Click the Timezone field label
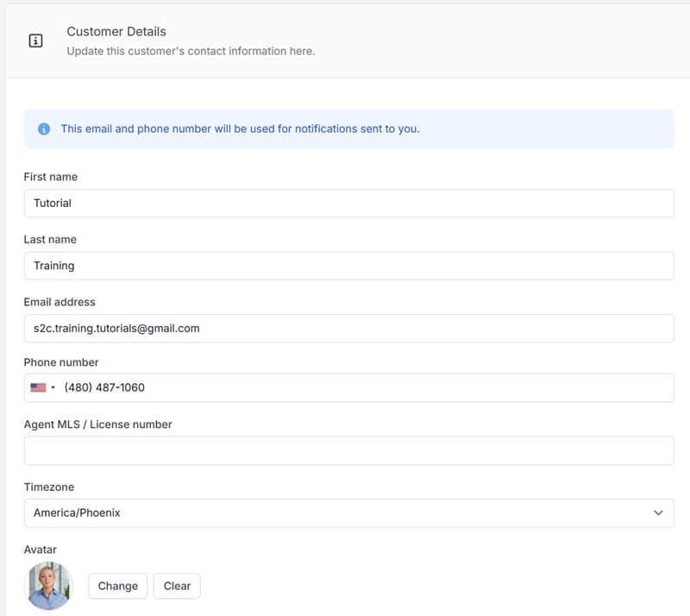690x616 pixels. pyautogui.click(x=49, y=487)
